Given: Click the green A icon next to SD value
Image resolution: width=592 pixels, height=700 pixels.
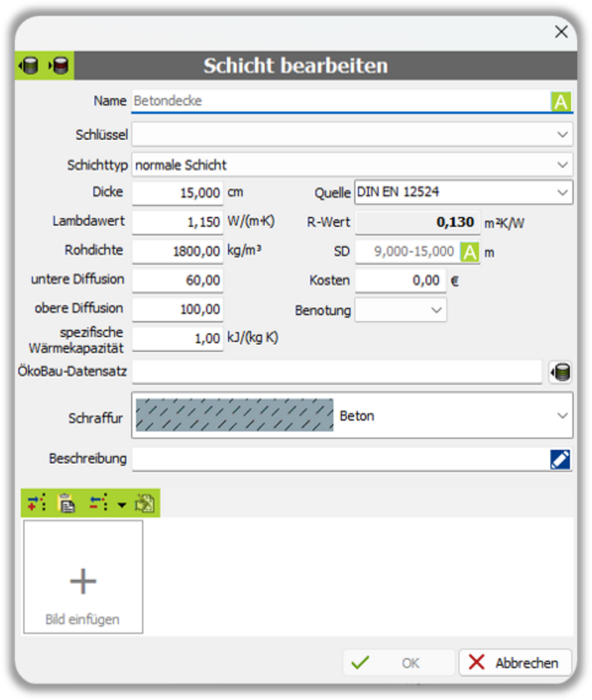Looking at the screenshot, I should point(470,253).
